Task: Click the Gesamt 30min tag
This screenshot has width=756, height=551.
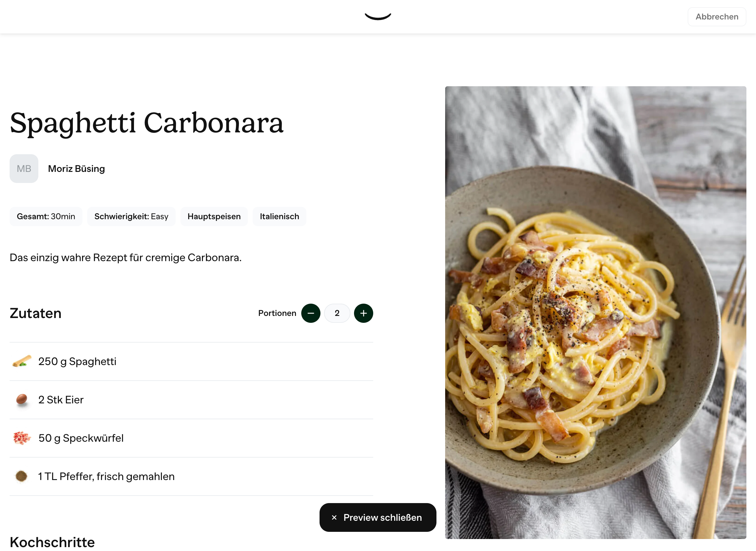Action: pos(46,217)
